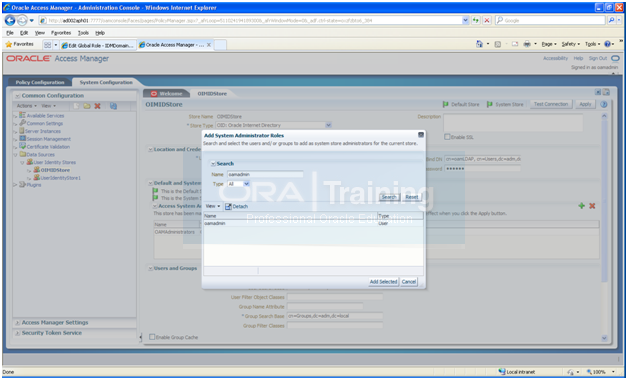Click the Name input field containing oamadmin

[x=265, y=175]
